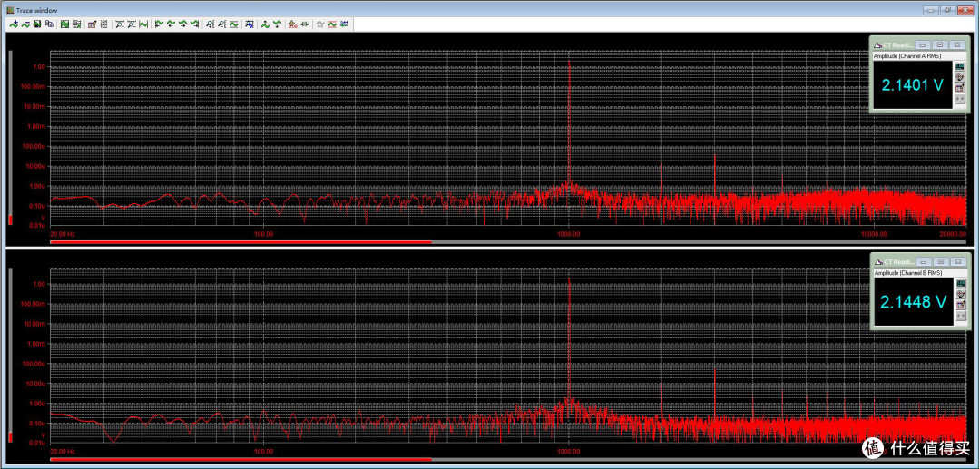Image resolution: width=980 pixels, height=469 pixels.
Task: Click the 10.00u axis label on lower trace
Action: coord(37,383)
